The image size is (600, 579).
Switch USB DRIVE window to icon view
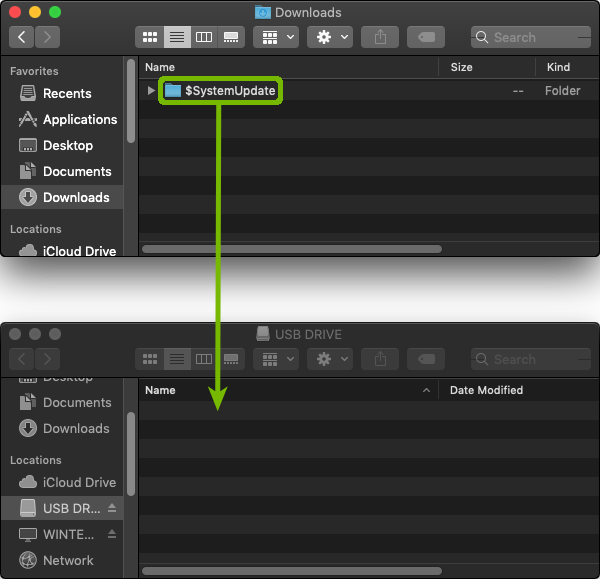click(x=150, y=359)
